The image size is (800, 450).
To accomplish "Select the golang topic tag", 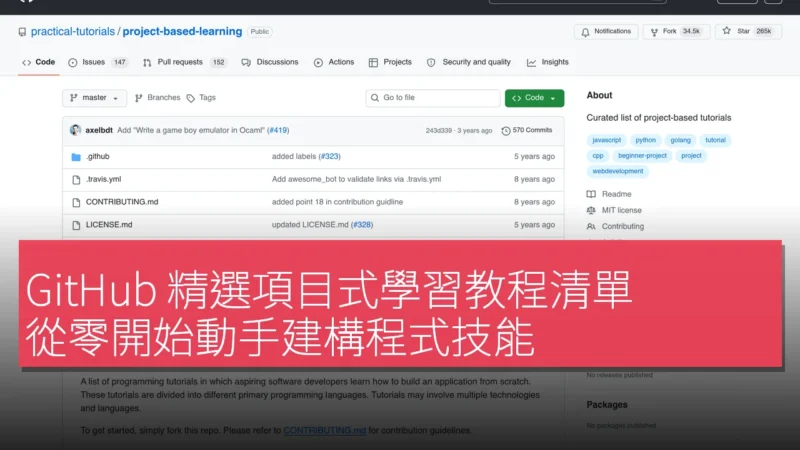I will pyautogui.click(x=680, y=140).
